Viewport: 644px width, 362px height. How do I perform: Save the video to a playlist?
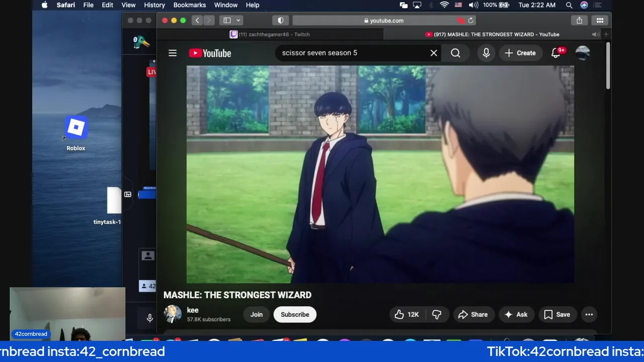pyautogui.click(x=557, y=314)
